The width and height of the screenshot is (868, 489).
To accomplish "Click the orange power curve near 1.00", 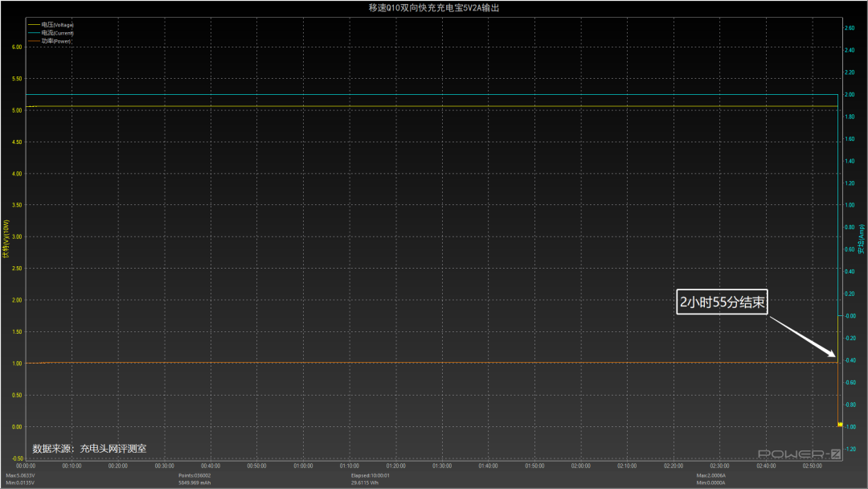I will click(x=432, y=363).
